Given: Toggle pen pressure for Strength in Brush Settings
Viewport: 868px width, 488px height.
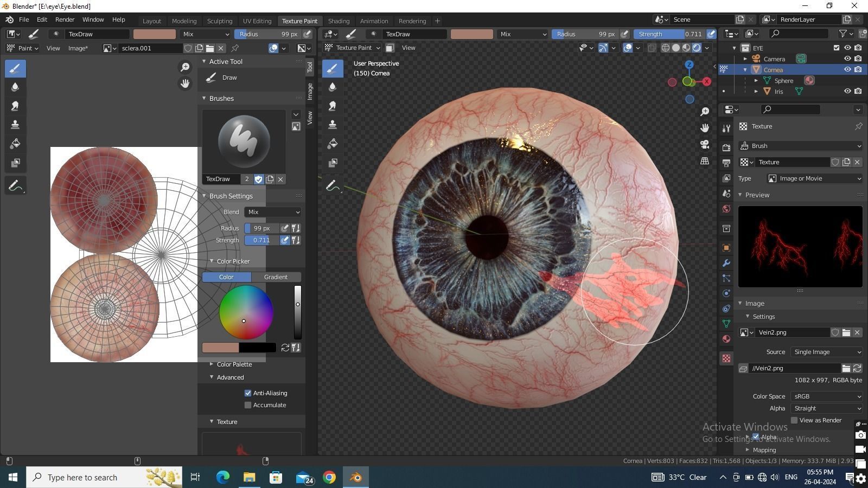Looking at the screenshot, I should tap(285, 240).
